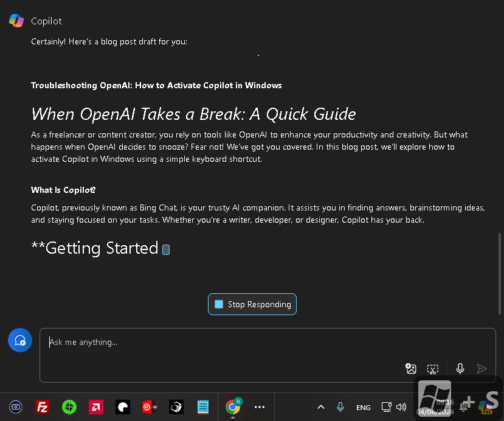504x421 pixels.
Task: Add a screenshot with the snip icon
Action: point(433,369)
